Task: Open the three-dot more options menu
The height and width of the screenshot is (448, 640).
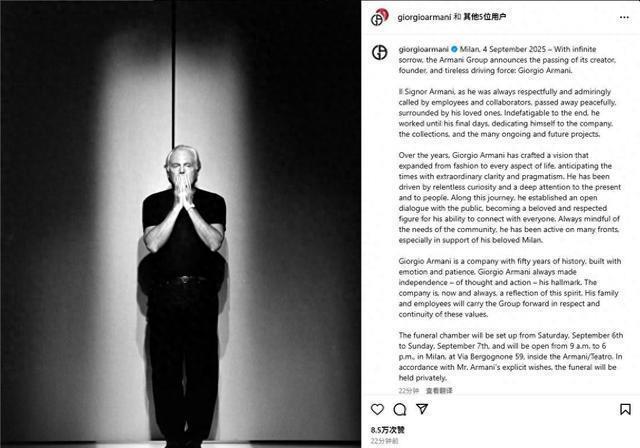Action: [624, 17]
